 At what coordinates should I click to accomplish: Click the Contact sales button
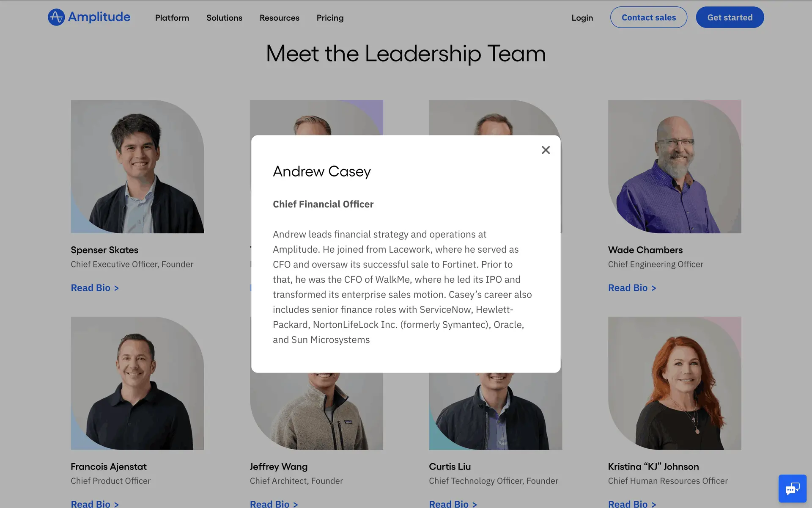(x=648, y=17)
